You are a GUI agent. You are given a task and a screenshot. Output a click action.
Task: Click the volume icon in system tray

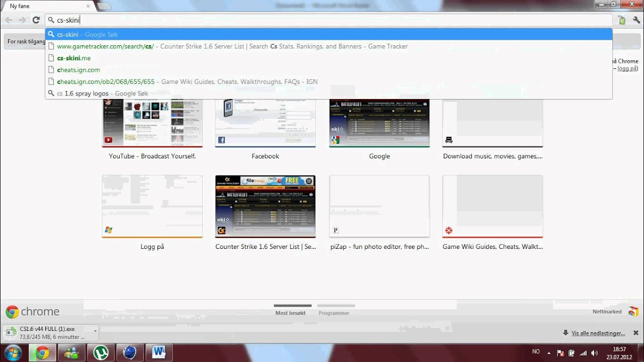pyautogui.click(x=594, y=353)
